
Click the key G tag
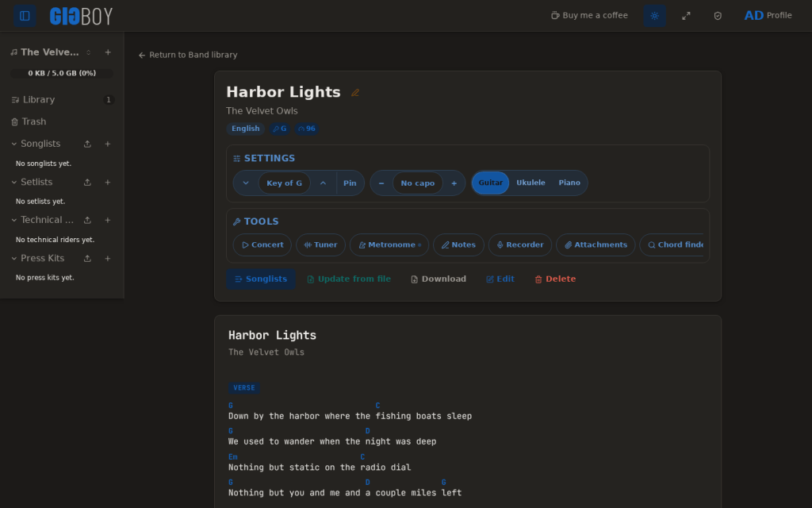coord(280,129)
